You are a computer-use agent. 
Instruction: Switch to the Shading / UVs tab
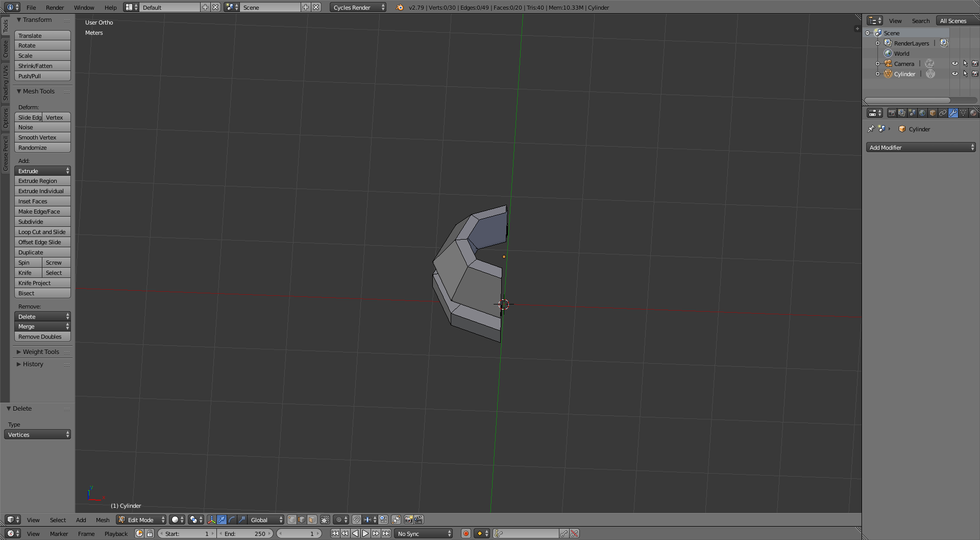click(x=6, y=82)
